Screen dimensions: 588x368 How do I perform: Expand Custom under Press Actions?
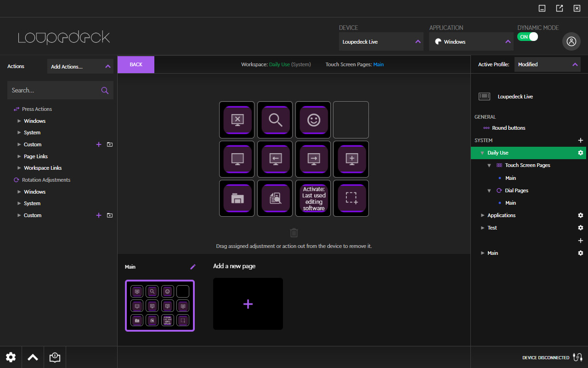pos(19,144)
